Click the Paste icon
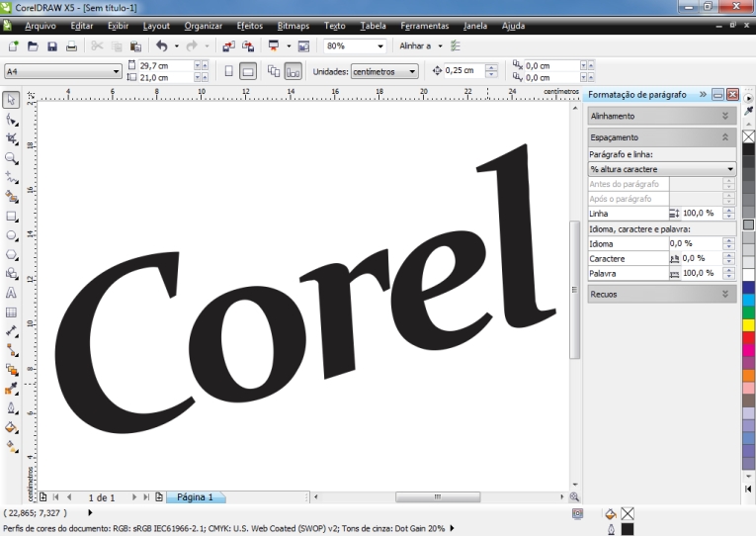The image size is (756, 536). click(136, 46)
